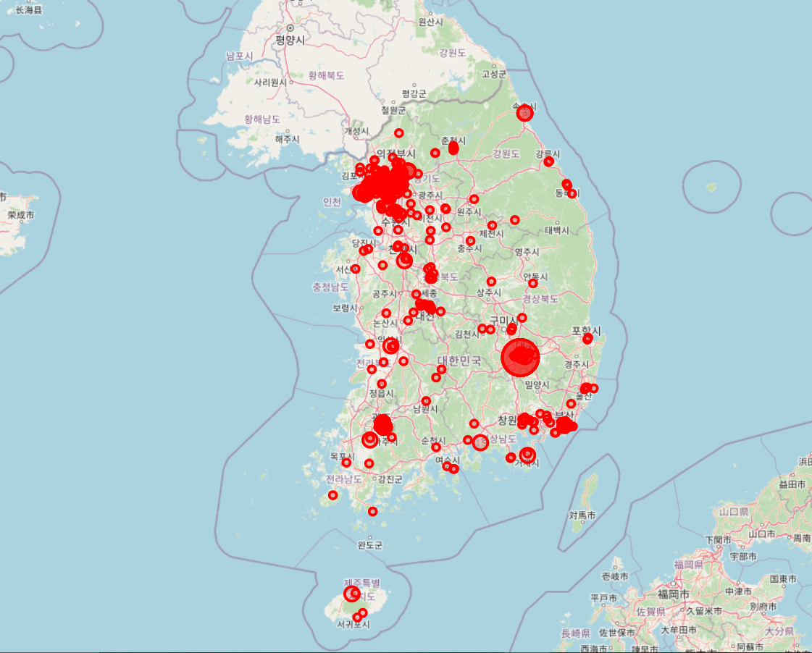Click the 고성군 label

coord(494,74)
